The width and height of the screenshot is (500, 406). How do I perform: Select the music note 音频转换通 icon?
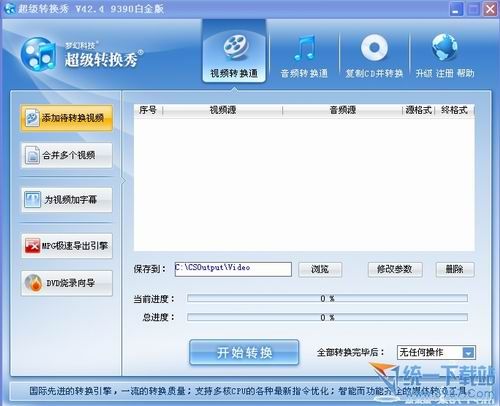tap(305, 48)
